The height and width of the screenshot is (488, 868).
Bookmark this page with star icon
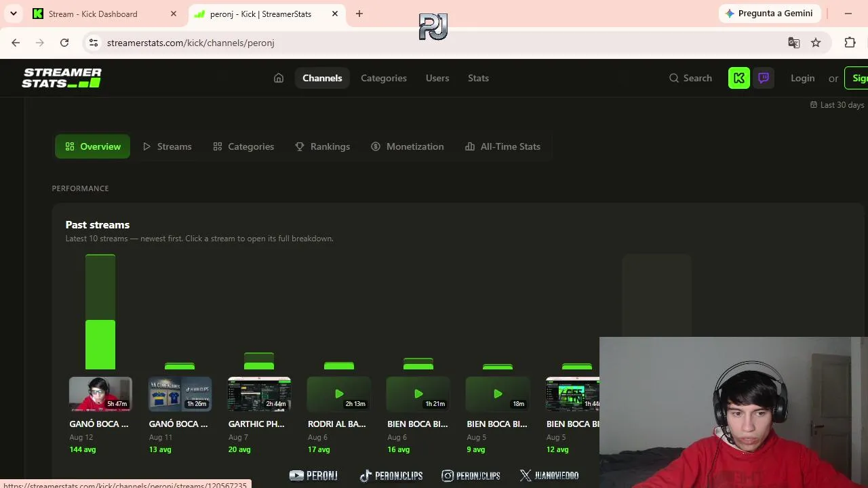pyautogui.click(x=816, y=43)
